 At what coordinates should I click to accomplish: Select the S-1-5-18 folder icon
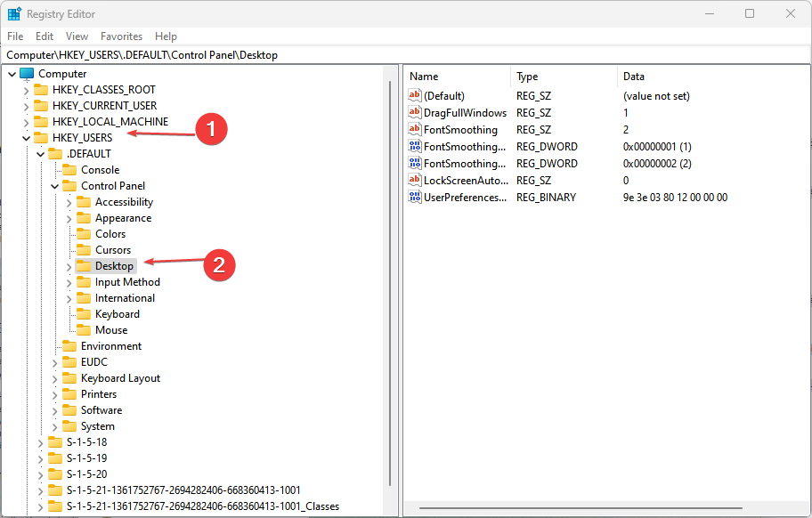[x=55, y=443]
